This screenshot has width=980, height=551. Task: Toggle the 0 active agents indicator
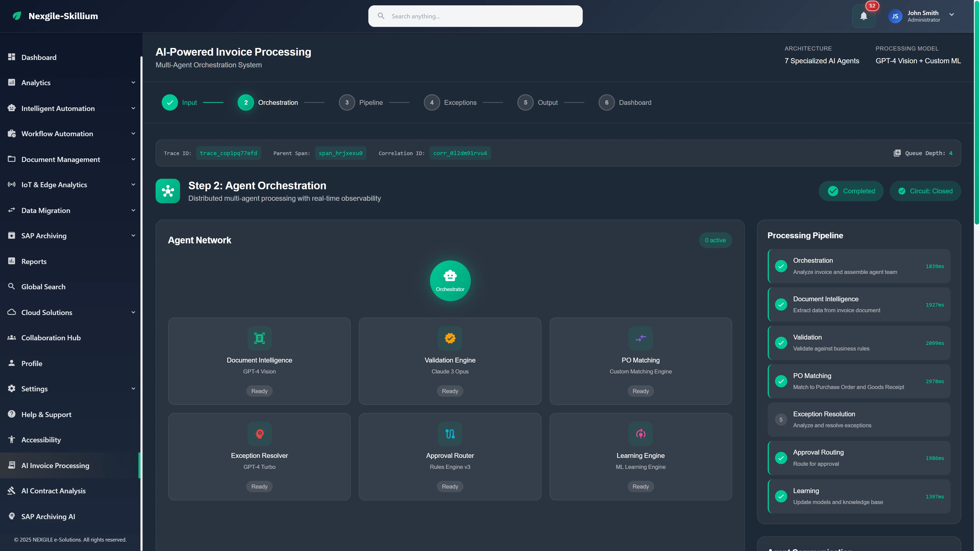tap(715, 240)
